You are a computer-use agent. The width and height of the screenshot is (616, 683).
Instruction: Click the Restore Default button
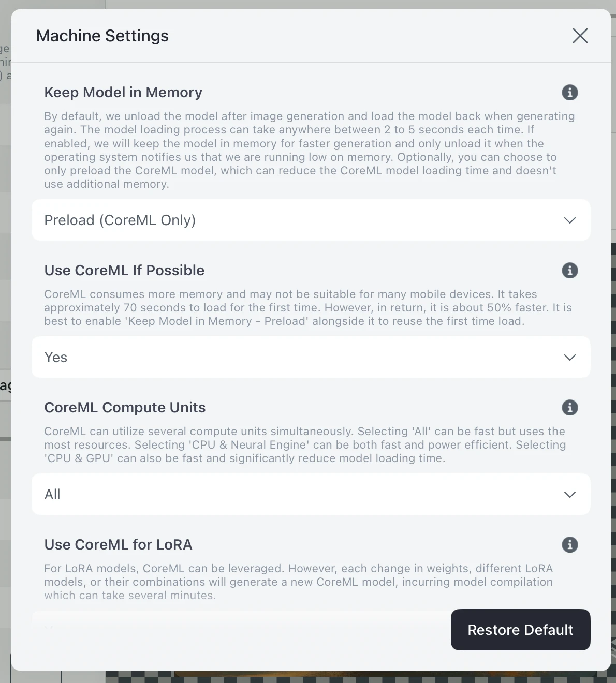coord(520,630)
